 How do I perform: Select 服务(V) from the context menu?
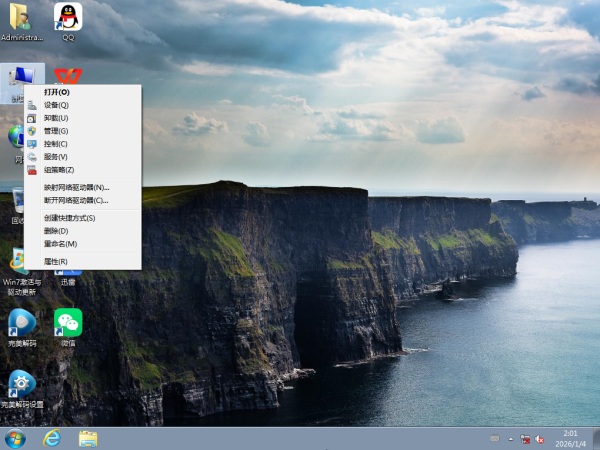click(x=56, y=157)
